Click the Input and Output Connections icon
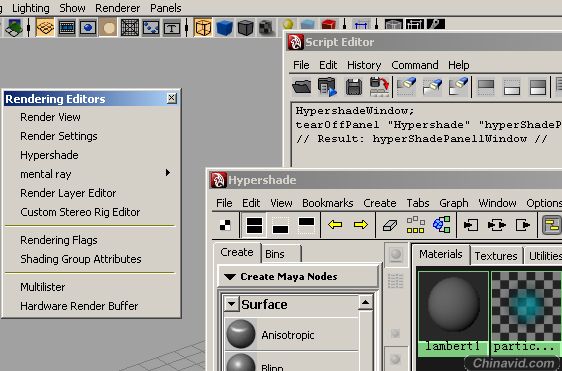Image resolution: width=562 pixels, height=371 pixels. coord(497,225)
